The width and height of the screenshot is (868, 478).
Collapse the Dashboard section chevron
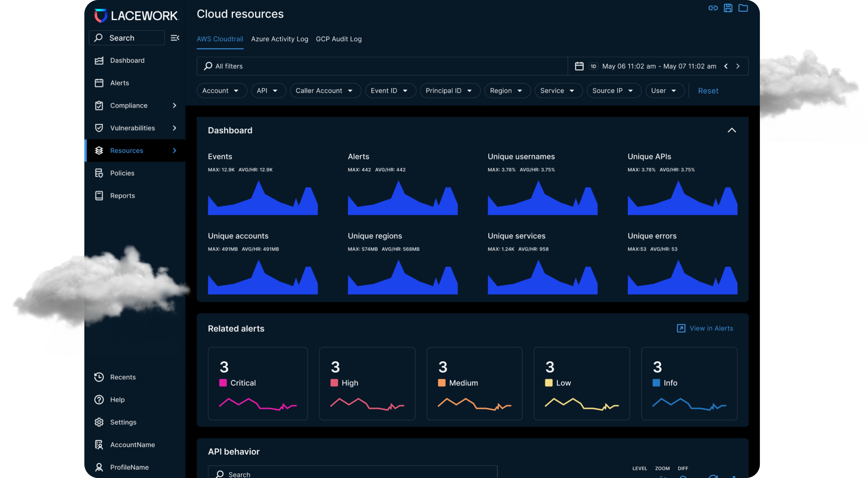click(x=732, y=130)
